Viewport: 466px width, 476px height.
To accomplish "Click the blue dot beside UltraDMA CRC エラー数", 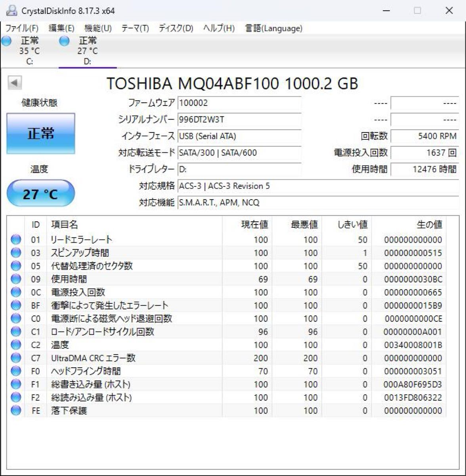I will tap(15, 358).
